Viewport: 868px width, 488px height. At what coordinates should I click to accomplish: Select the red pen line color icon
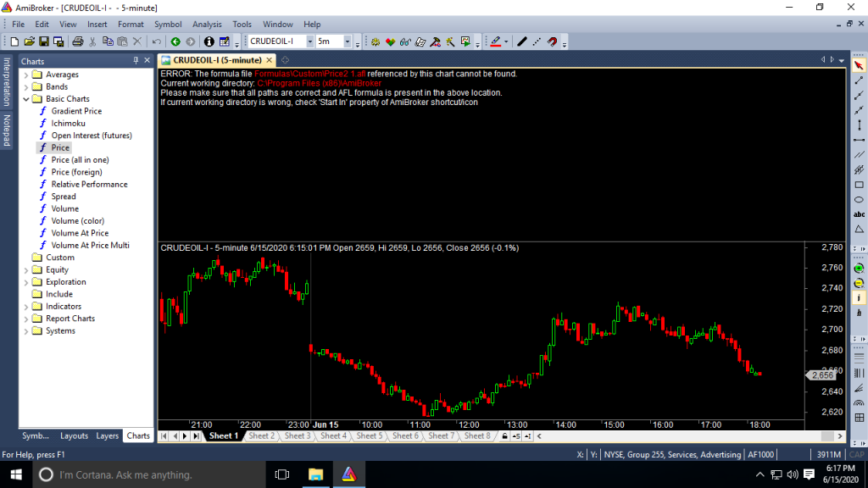(x=495, y=42)
